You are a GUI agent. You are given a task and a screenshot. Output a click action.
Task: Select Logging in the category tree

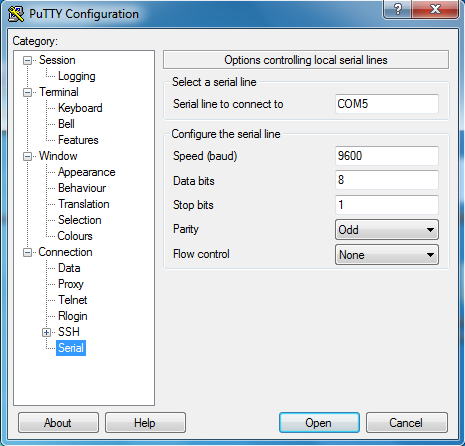click(x=77, y=76)
